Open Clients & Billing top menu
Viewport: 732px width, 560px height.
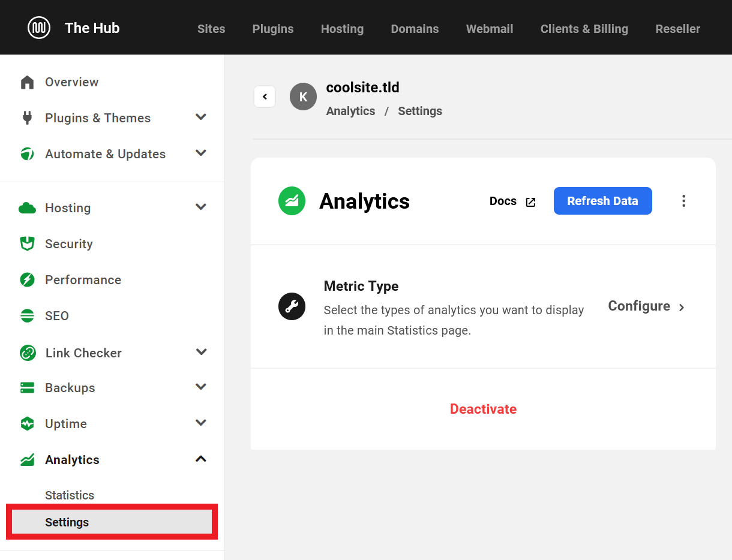[584, 29]
